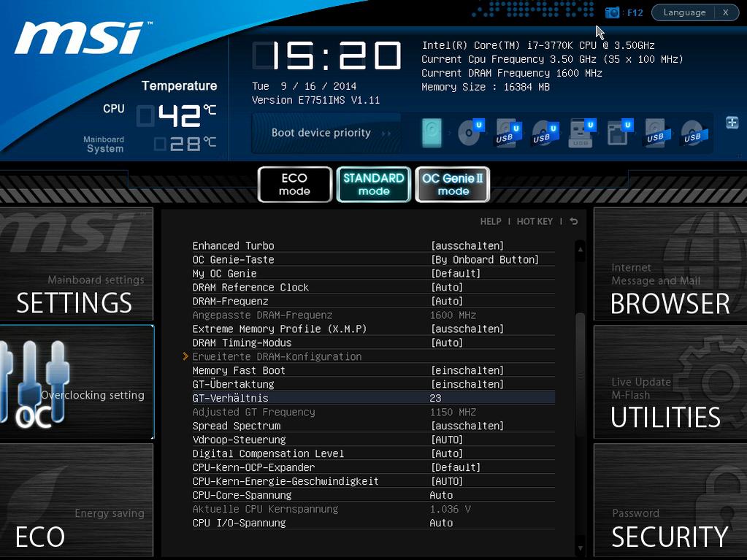The height and width of the screenshot is (560, 747).
Task: Select the hard disk boot device icon
Action: [432, 133]
